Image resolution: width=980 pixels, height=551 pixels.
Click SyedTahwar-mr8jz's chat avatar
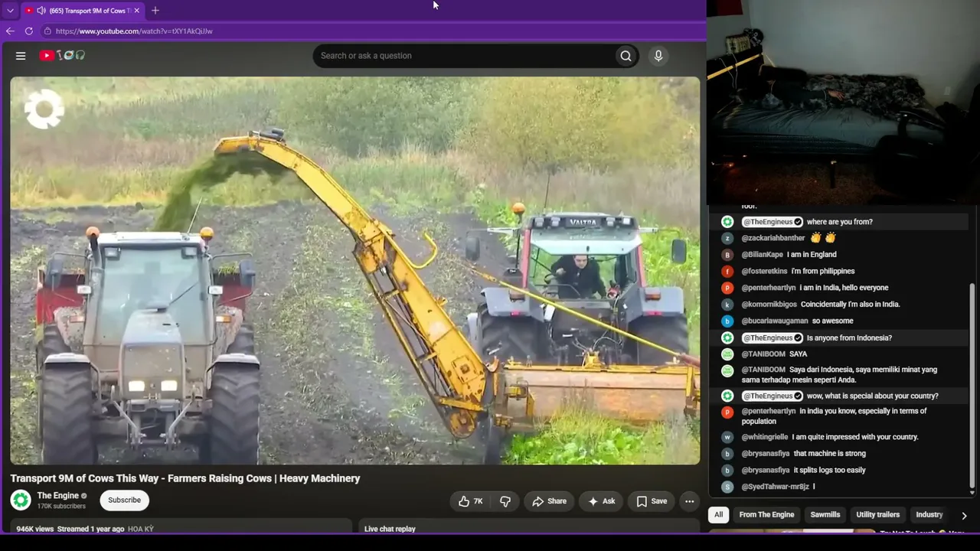(727, 487)
